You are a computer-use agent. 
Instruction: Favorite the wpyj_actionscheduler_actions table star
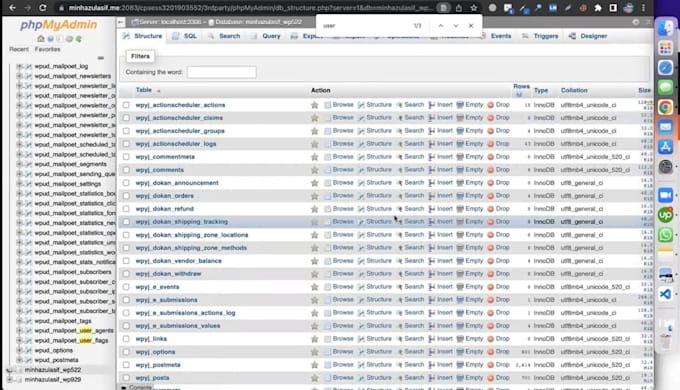click(314, 105)
